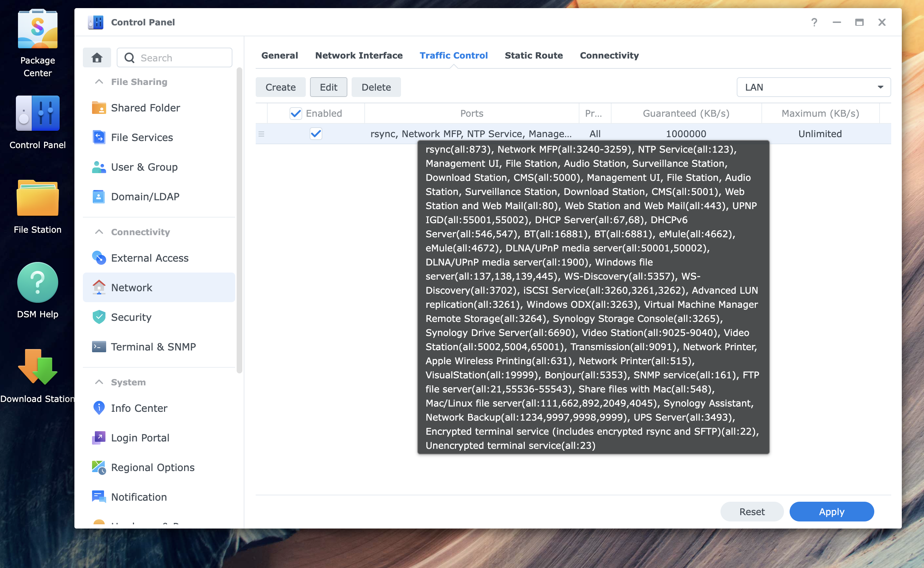924x568 pixels.
Task: Collapse the Connectivity sidebar section
Action: tap(99, 232)
